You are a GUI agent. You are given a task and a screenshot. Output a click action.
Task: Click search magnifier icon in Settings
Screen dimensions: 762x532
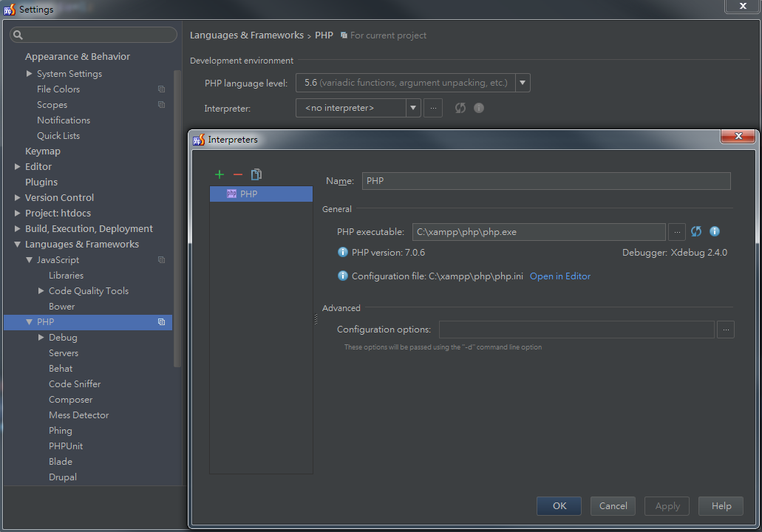click(18, 35)
